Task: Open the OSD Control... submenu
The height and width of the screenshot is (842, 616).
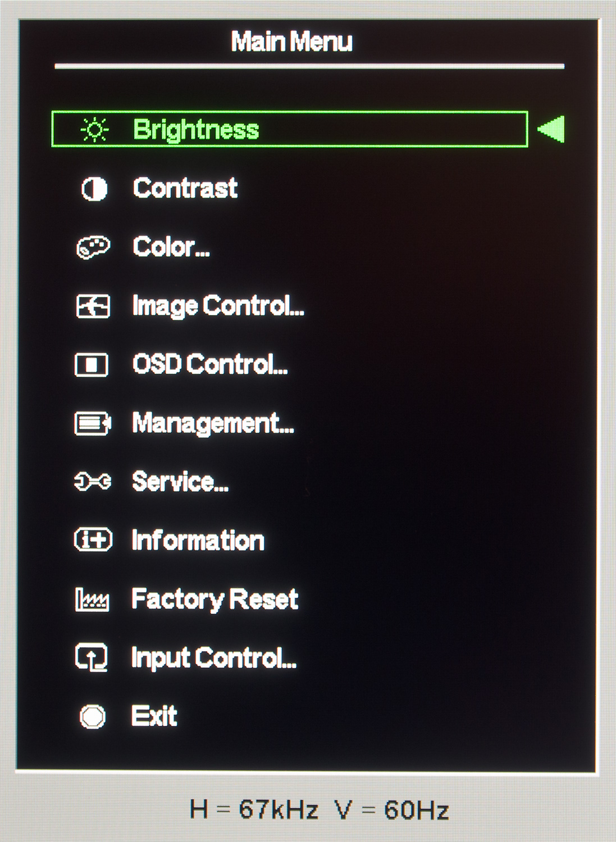Action: point(210,364)
